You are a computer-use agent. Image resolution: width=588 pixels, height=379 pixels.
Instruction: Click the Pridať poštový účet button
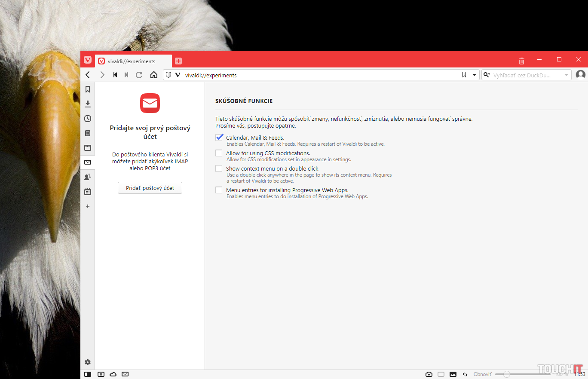coord(150,188)
